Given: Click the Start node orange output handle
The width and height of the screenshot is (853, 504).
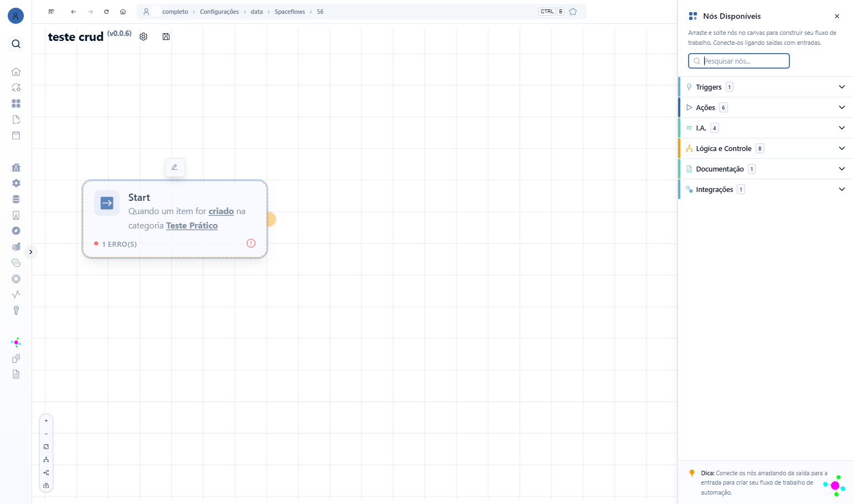Looking at the screenshot, I should (270, 219).
